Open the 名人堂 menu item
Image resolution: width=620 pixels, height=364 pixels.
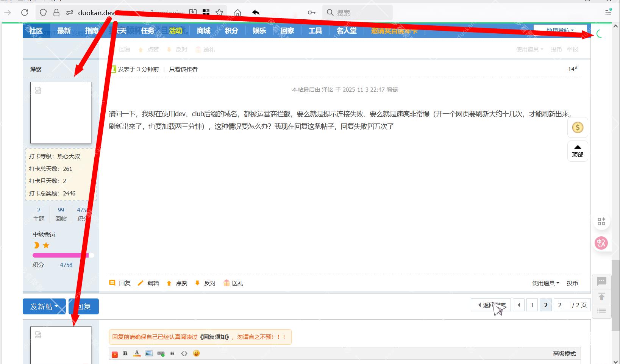coord(346,31)
